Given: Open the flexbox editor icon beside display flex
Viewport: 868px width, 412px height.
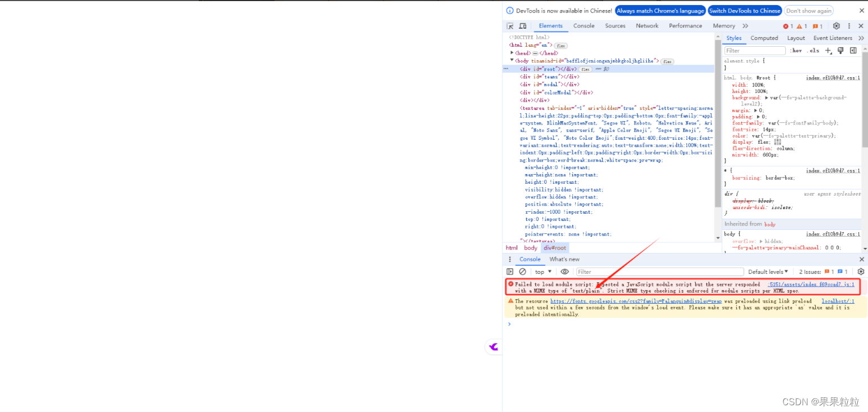Looking at the screenshot, I should (777, 142).
